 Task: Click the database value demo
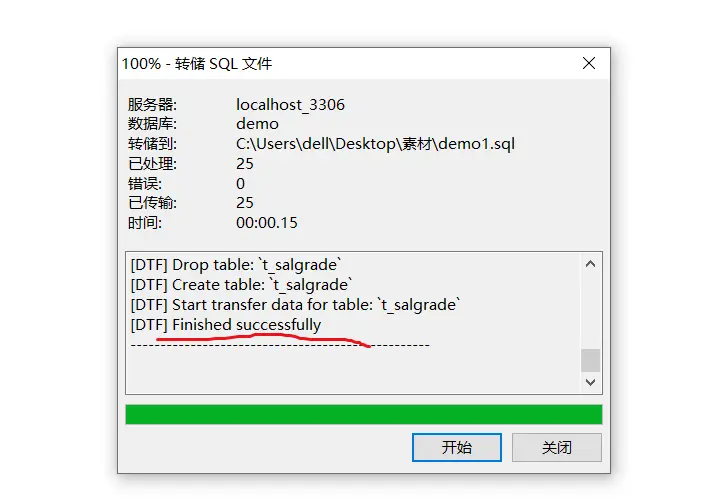point(257,124)
